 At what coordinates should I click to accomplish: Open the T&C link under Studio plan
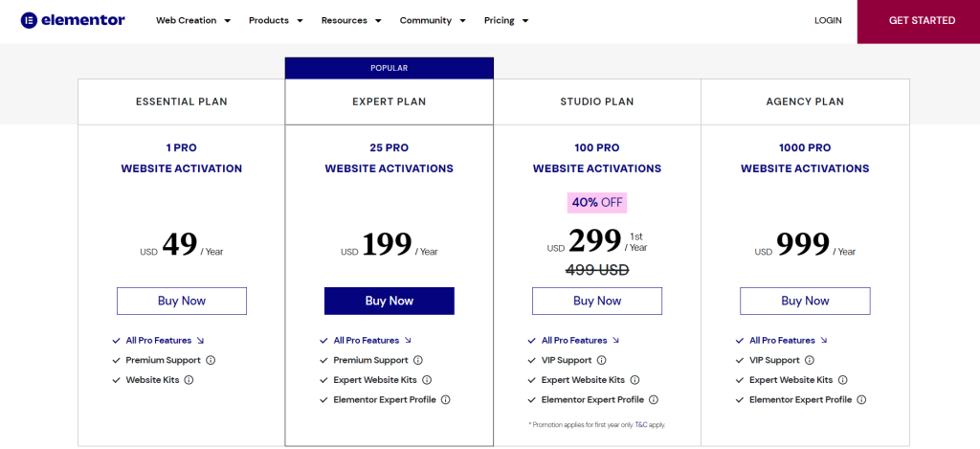tap(641, 425)
